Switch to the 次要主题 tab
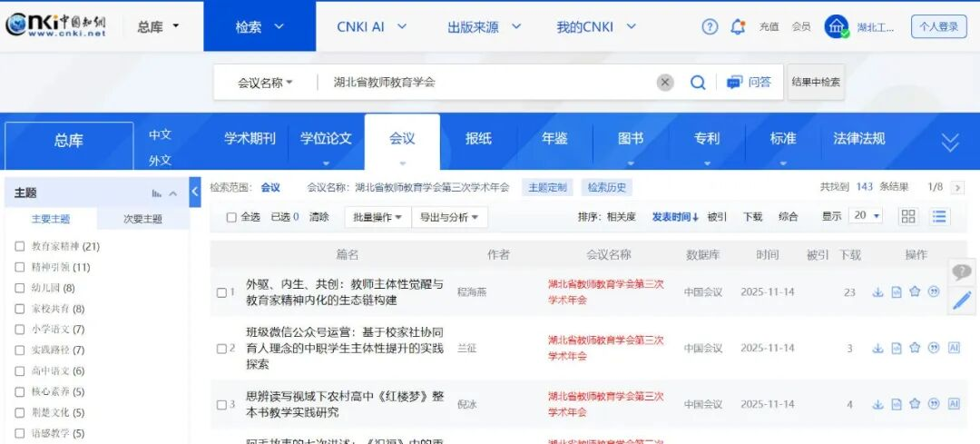Viewport: 980px width, 444px height. coord(142,219)
